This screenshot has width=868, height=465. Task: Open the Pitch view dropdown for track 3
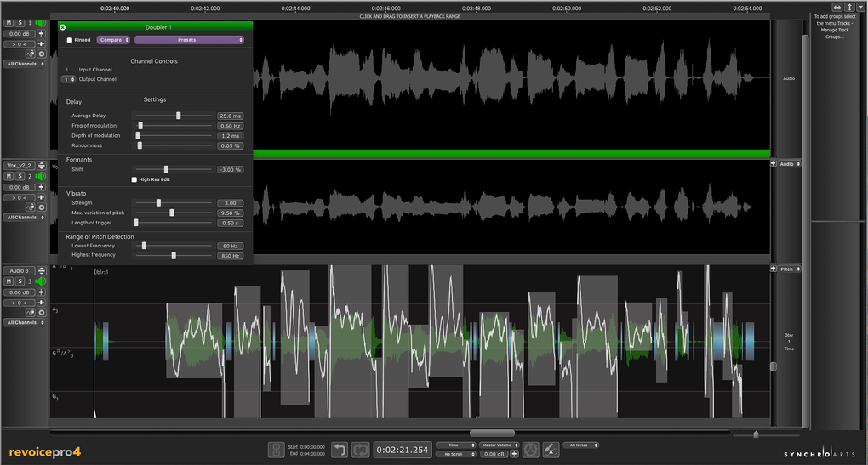coord(790,269)
